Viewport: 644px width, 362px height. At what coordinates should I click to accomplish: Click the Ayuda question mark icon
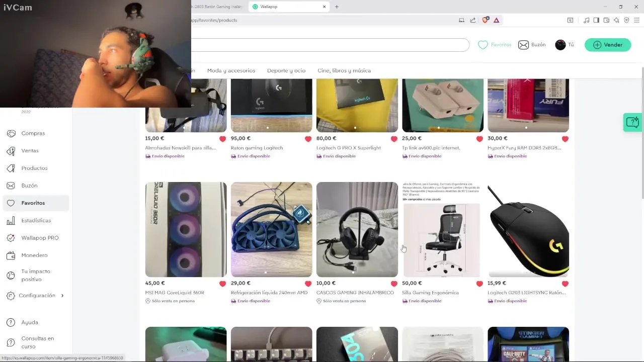(11, 322)
